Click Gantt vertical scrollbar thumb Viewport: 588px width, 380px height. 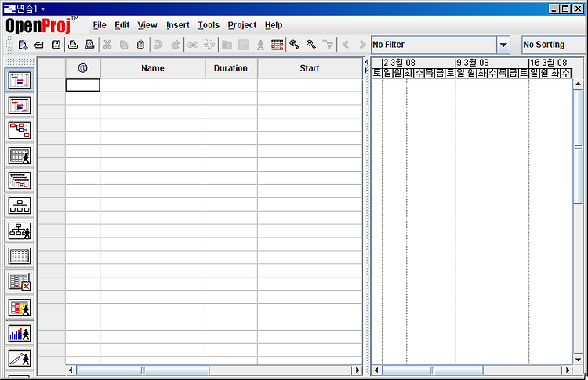click(578, 147)
